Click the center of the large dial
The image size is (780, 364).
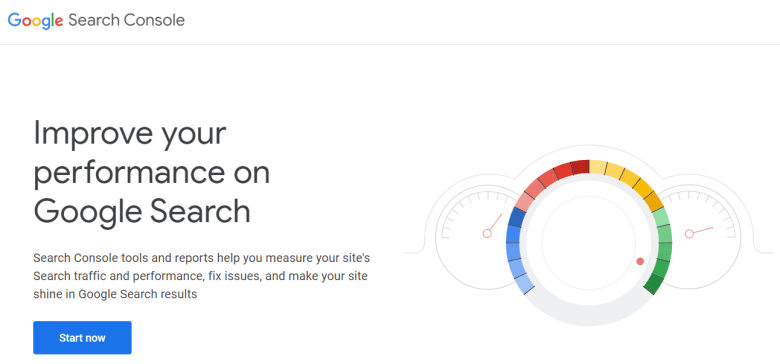[589, 243]
